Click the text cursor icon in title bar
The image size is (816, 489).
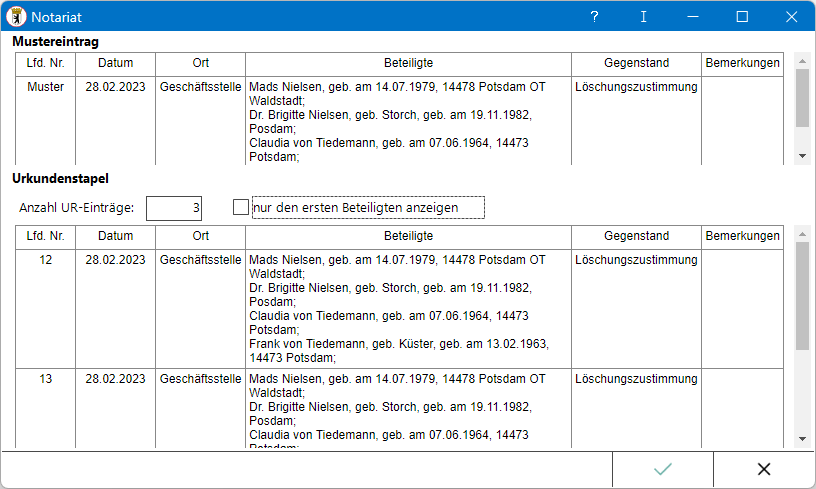(643, 17)
